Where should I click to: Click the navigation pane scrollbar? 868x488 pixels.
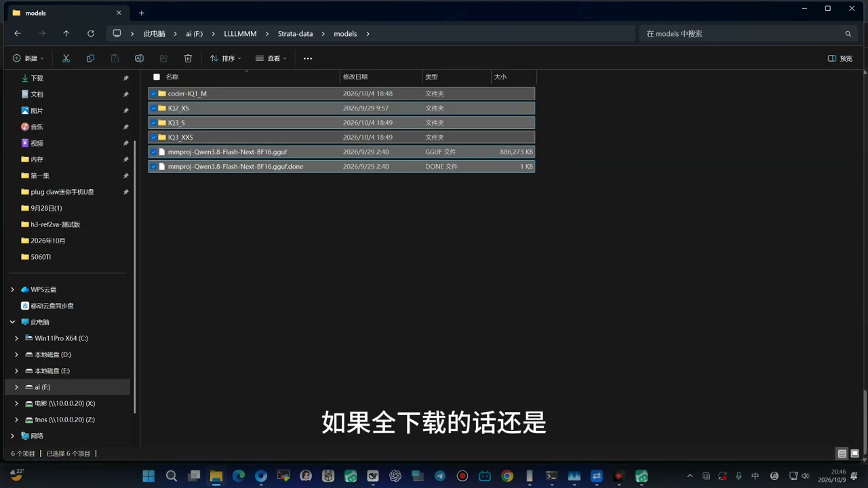point(134,277)
